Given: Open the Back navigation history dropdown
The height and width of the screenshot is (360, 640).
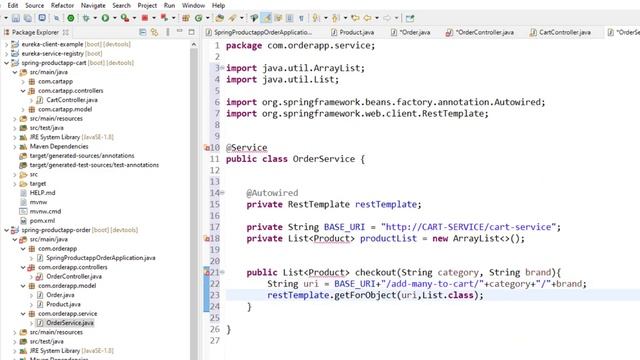Looking at the screenshot, I should pyautogui.click(x=376, y=18).
